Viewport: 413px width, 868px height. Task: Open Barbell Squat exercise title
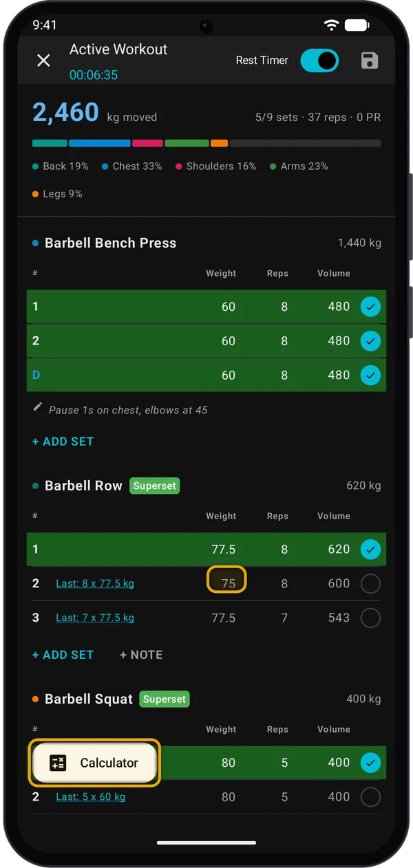coord(89,699)
